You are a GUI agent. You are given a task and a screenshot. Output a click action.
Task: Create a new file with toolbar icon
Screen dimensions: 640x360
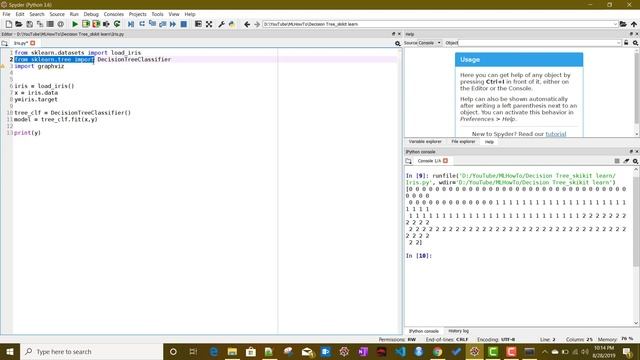pos(9,24)
